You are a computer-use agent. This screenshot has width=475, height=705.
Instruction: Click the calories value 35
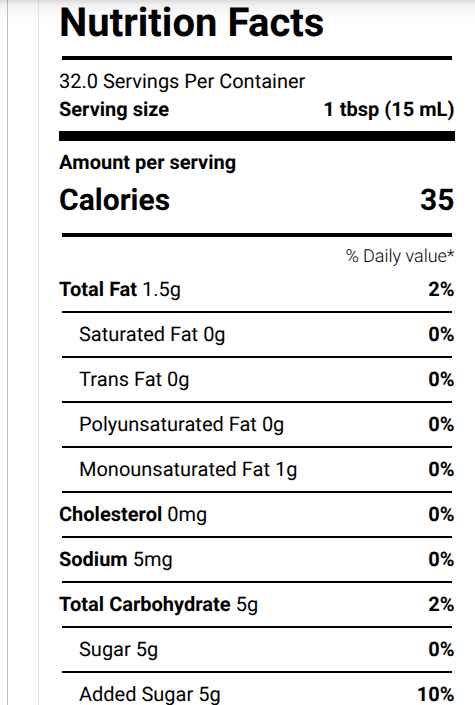click(x=437, y=200)
